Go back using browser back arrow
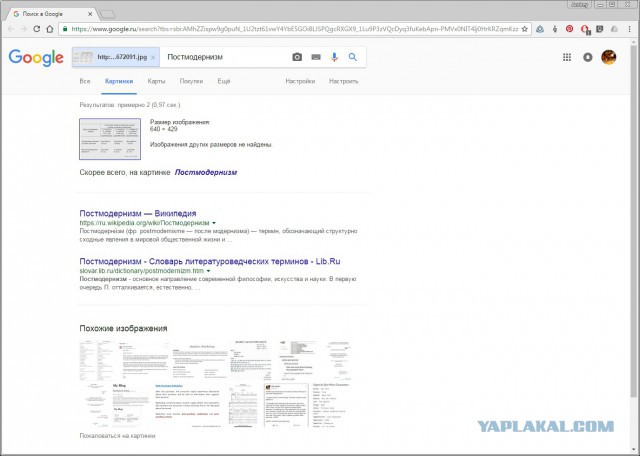640x456 pixels. click(11, 29)
